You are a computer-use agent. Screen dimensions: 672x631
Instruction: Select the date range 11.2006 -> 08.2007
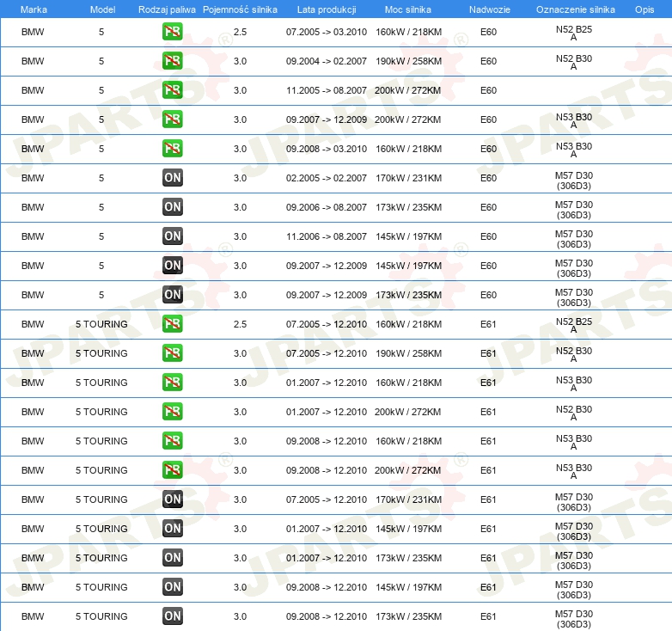coord(327,236)
